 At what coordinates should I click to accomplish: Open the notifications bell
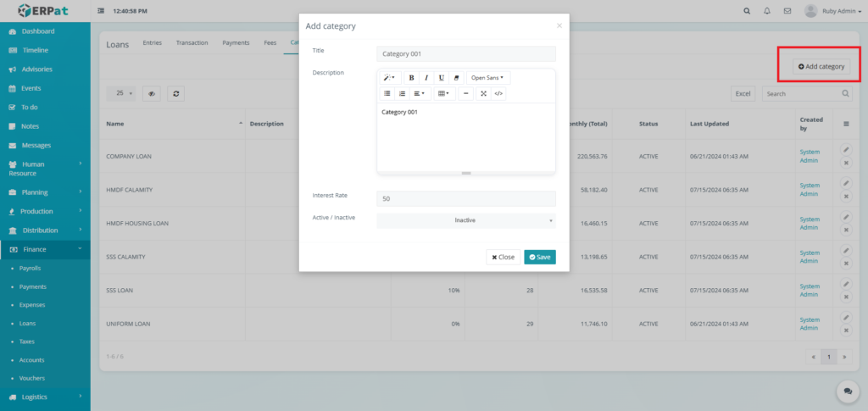click(x=766, y=10)
